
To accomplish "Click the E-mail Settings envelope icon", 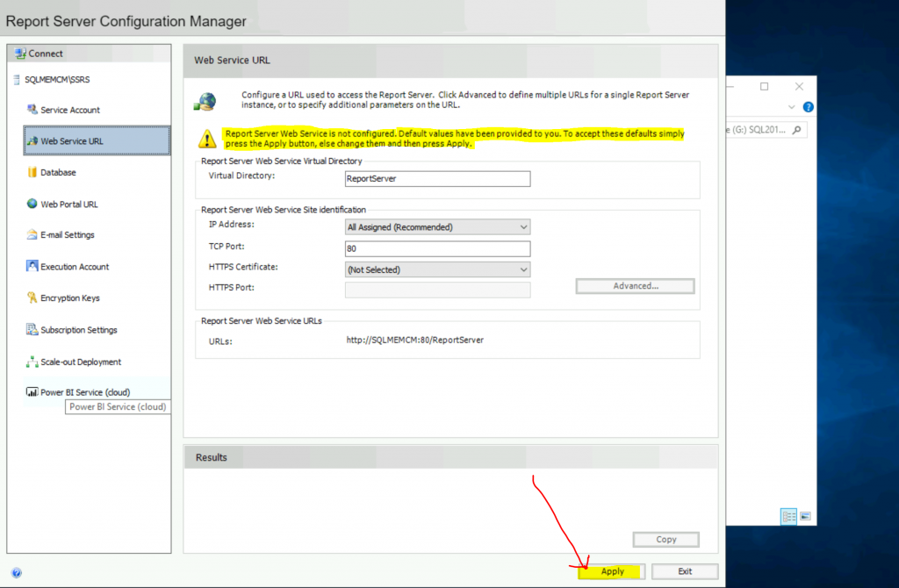I will (32, 235).
